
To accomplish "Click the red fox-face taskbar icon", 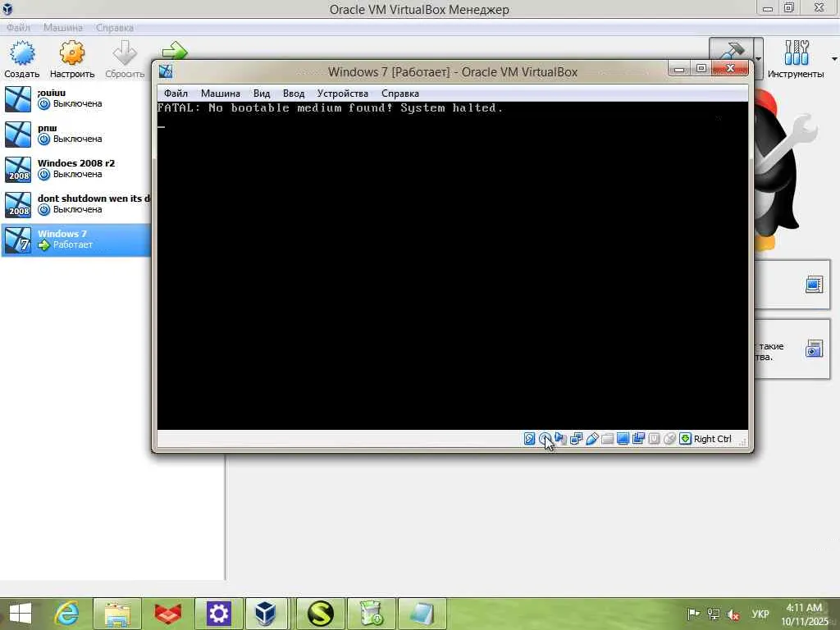I will 167,614.
